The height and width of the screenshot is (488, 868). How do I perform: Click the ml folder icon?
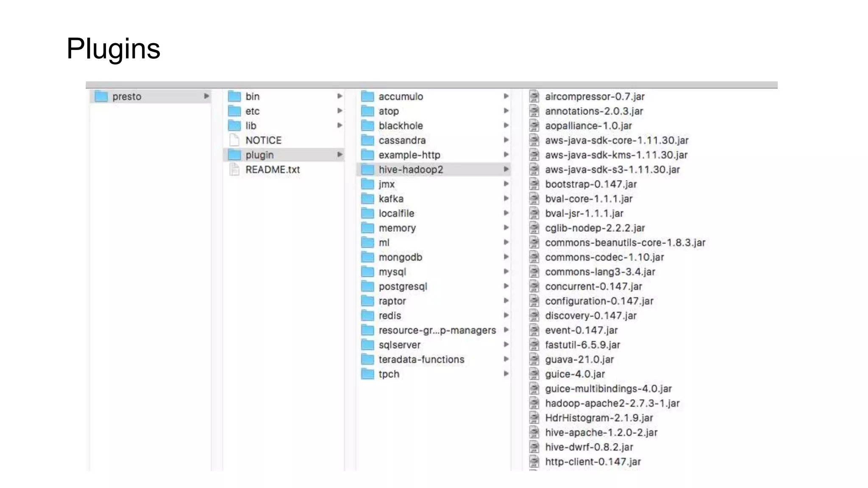coord(367,243)
